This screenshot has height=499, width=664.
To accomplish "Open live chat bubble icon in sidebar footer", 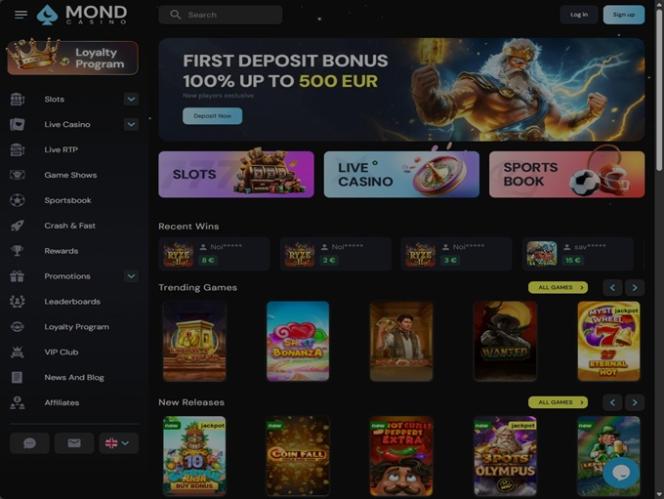I will coord(30,443).
